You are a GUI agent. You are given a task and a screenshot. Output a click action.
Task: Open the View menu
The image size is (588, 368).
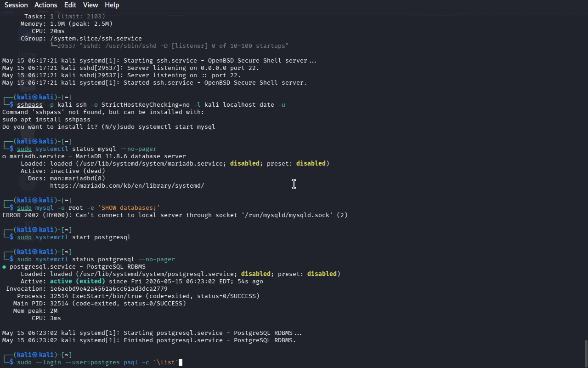[x=90, y=5]
